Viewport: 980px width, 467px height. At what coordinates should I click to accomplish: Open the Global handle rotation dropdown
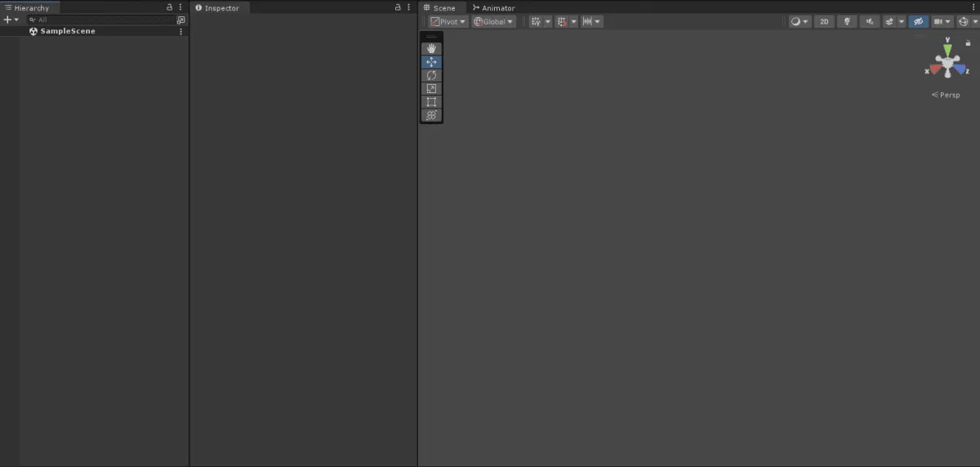(494, 22)
